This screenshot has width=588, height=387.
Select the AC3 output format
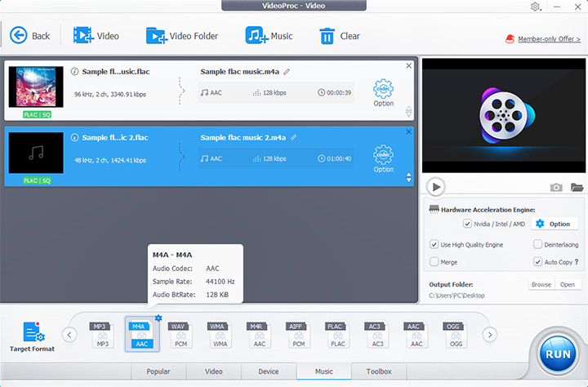coord(376,335)
